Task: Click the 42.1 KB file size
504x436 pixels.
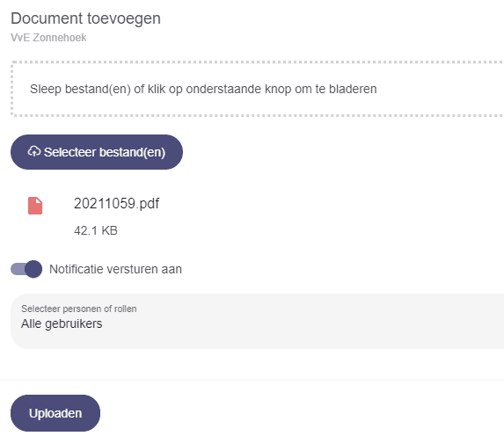Action: (96, 230)
